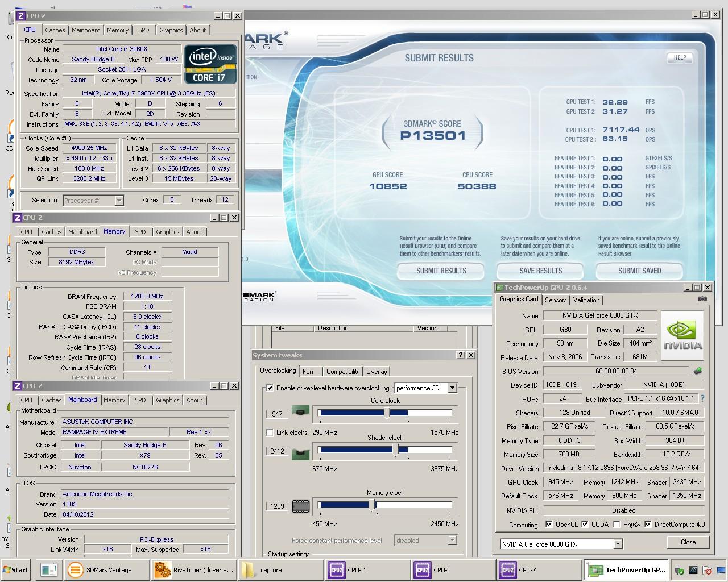Click the RivaTuner core clock chip icon
This screenshot has height=582, width=728.
300,410
